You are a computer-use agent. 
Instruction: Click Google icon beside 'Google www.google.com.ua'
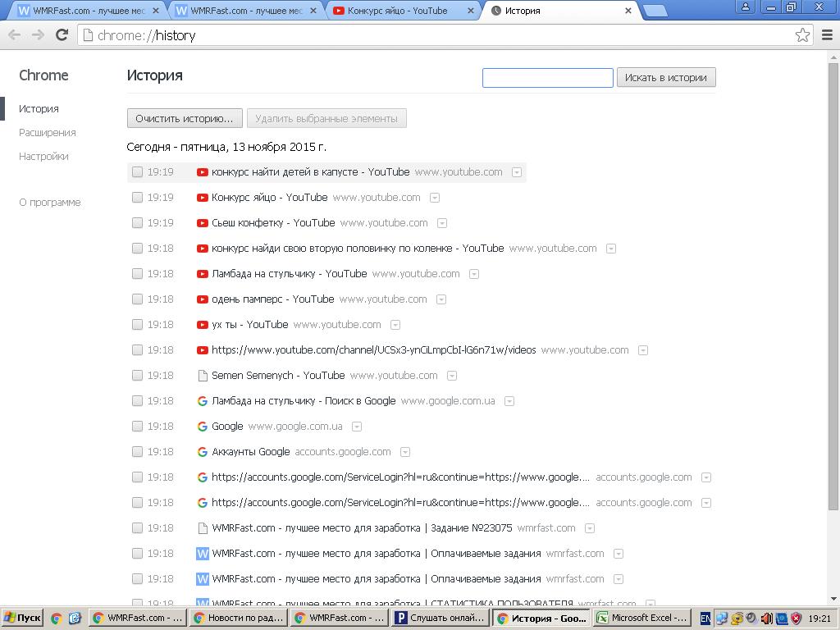[202, 427]
